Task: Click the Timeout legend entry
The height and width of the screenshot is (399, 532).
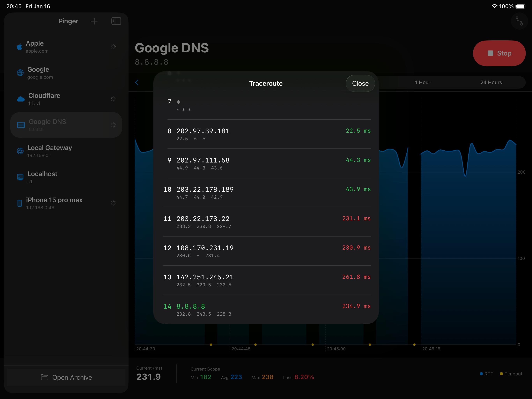Action: (511, 374)
